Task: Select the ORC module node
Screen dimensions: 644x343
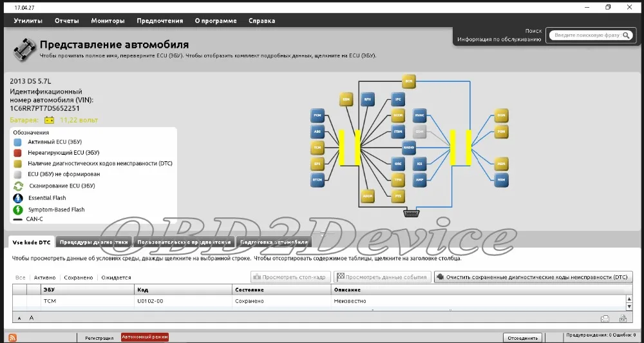Action: (398, 164)
